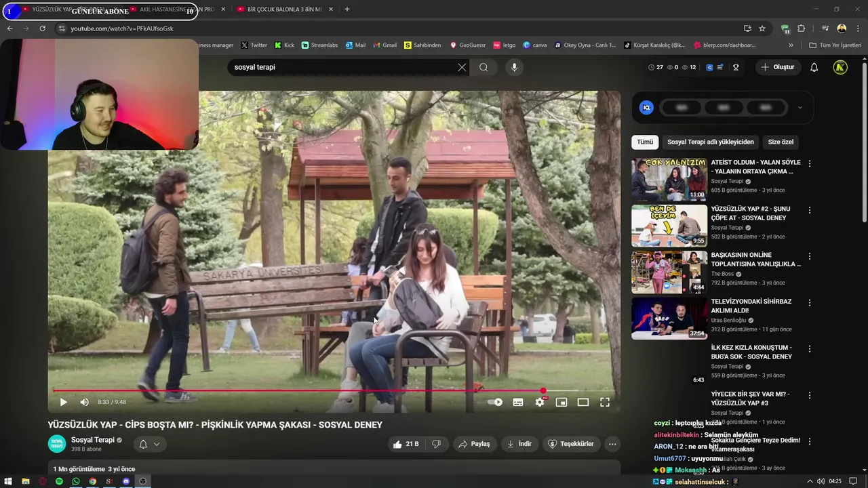Open WhatsApp from taskbar

[x=76, y=481]
